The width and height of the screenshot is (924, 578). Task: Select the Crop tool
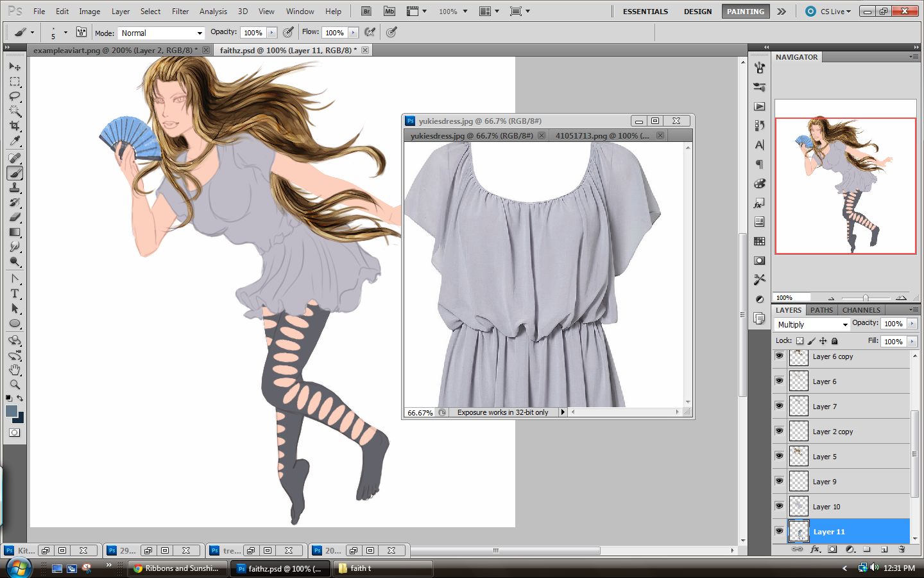tap(15, 126)
